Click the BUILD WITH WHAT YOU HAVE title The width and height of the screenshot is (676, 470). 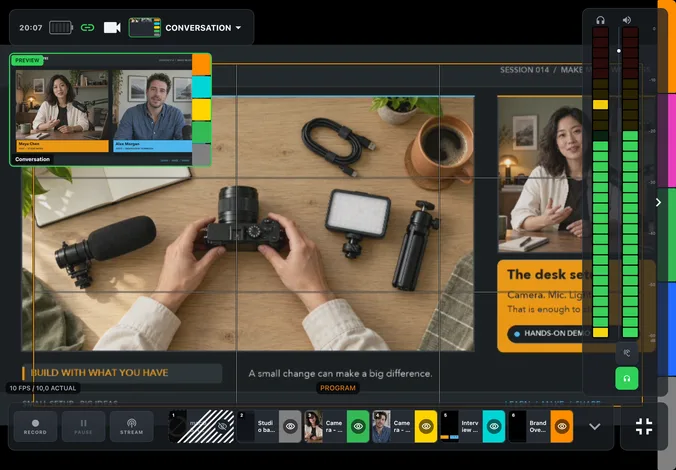click(100, 373)
